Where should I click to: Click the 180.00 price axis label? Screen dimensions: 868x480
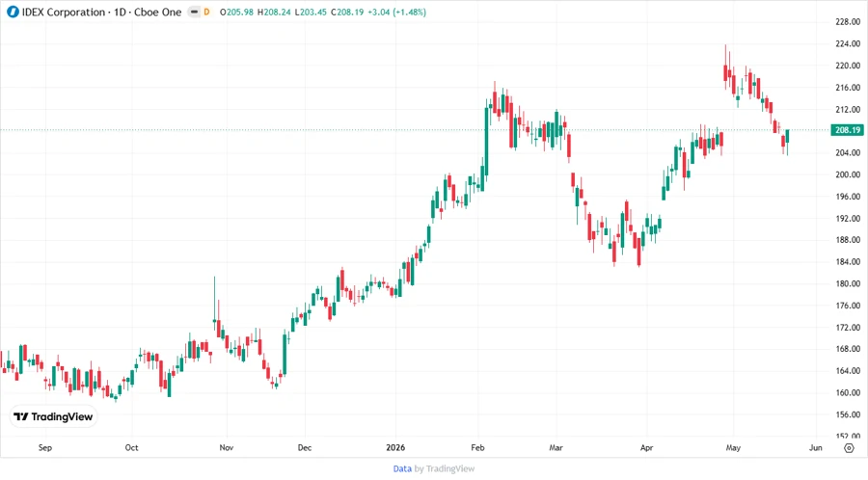click(x=848, y=283)
